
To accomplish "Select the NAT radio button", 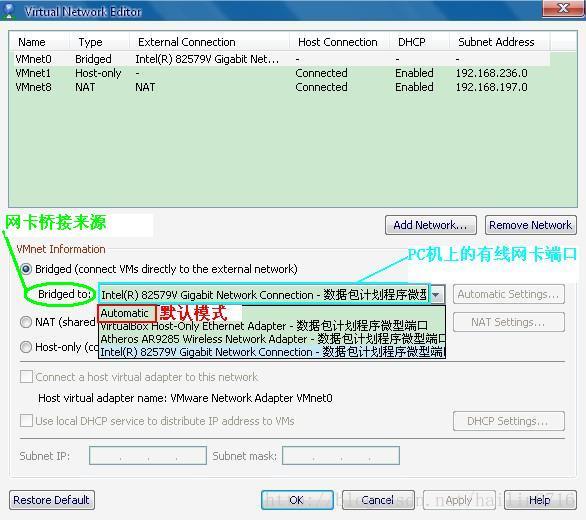I will pyautogui.click(x=26, y=322).
